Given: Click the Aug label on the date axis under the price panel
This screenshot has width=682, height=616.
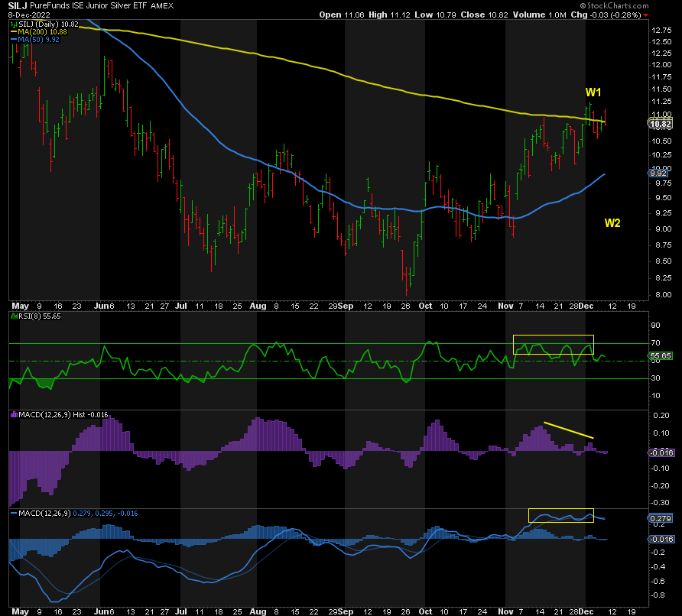Looking at the screenshot, I should tap(258, 306).
